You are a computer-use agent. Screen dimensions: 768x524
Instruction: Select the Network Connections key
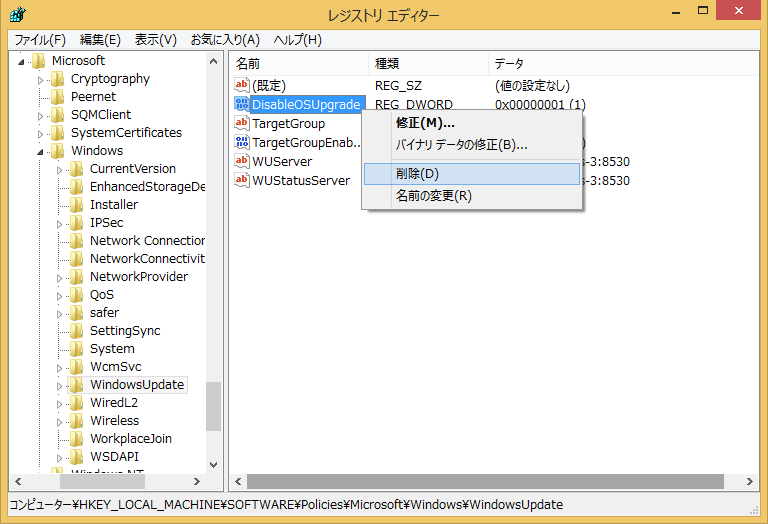147,240
